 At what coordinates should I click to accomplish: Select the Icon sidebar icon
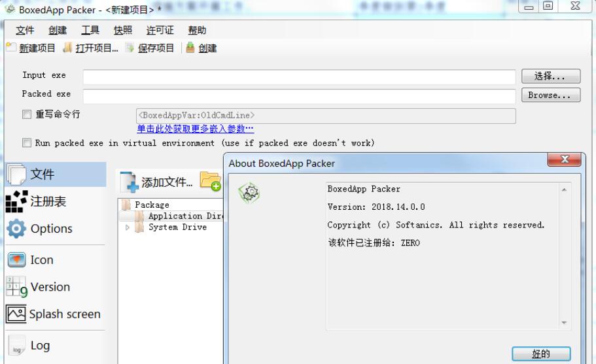coord(17,260)
